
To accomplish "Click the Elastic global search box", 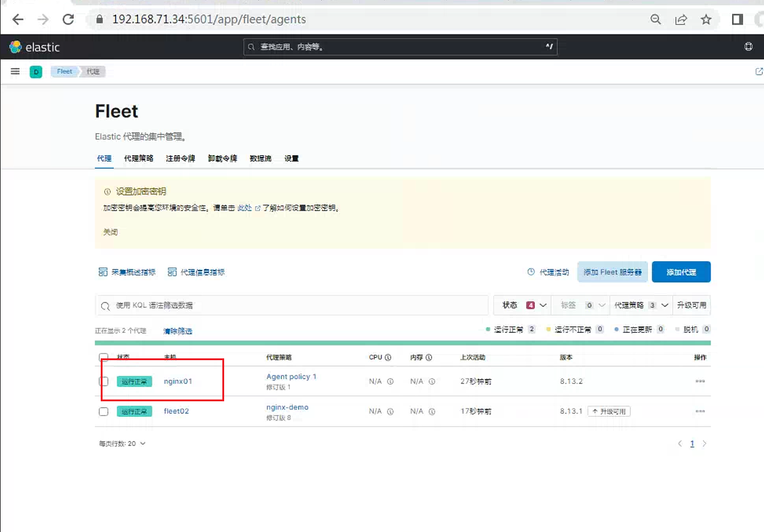I will coord(400,47).
